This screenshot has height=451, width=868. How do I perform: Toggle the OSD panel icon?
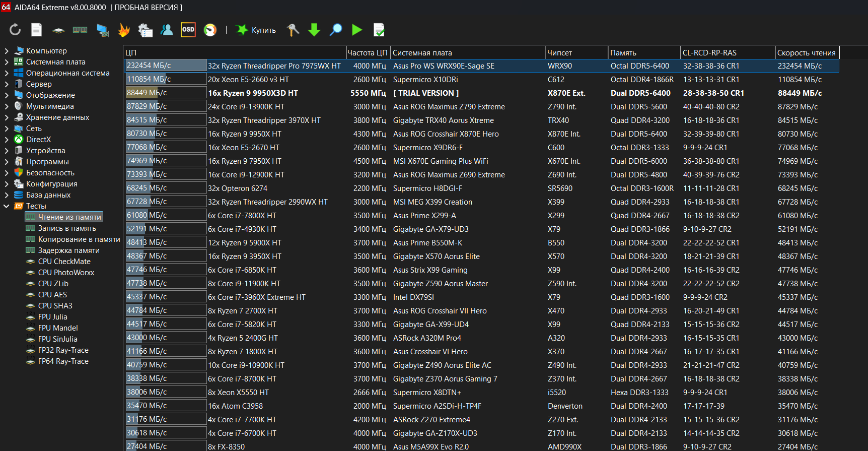[188, 30]
